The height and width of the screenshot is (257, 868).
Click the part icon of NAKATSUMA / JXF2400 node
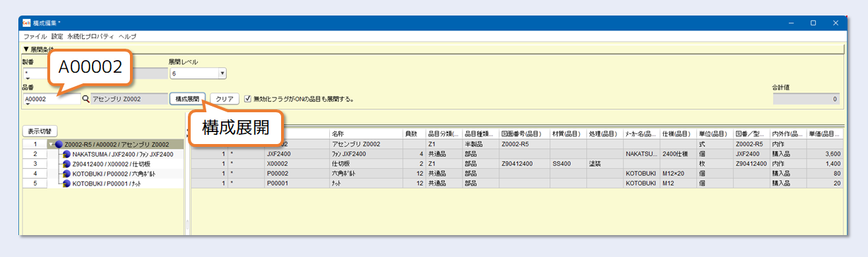click(66, 154)
